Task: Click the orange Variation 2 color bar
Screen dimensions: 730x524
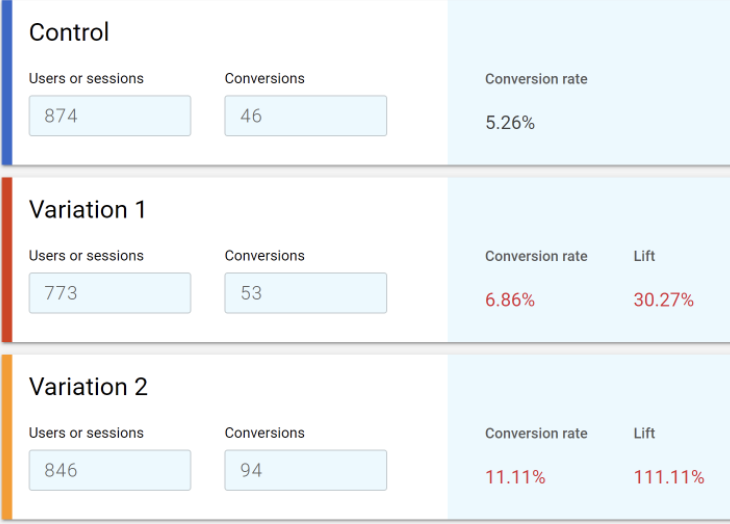Action: pos(7,437)
